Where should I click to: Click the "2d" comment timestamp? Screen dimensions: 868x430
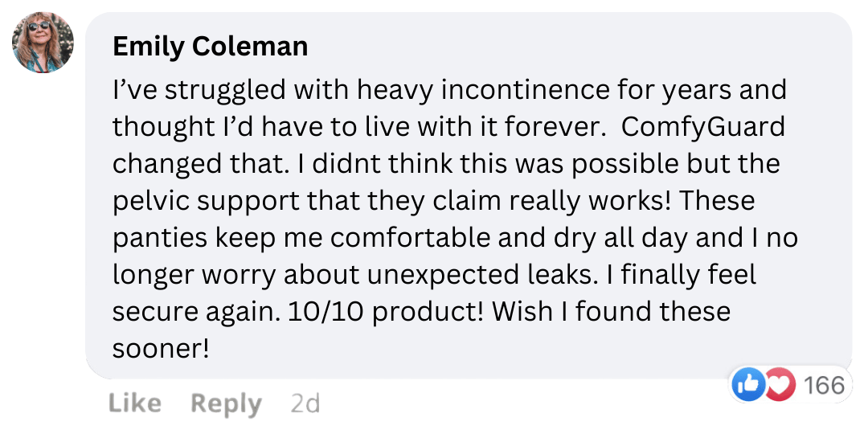(x=305, y=403)
